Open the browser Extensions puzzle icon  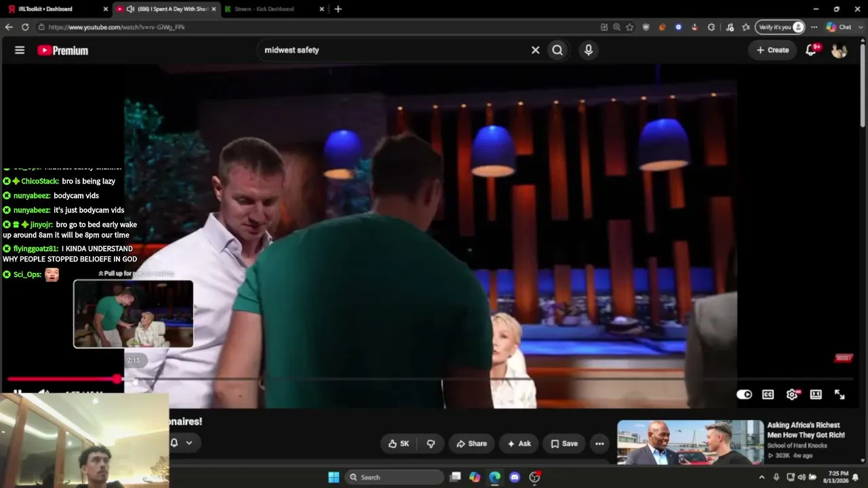(711, 27)
